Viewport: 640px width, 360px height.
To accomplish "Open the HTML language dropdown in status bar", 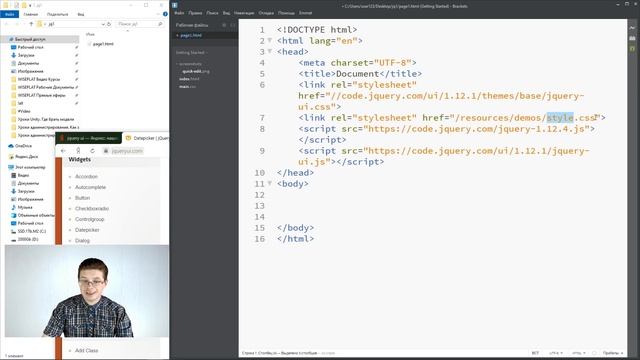I will (579, 353).
